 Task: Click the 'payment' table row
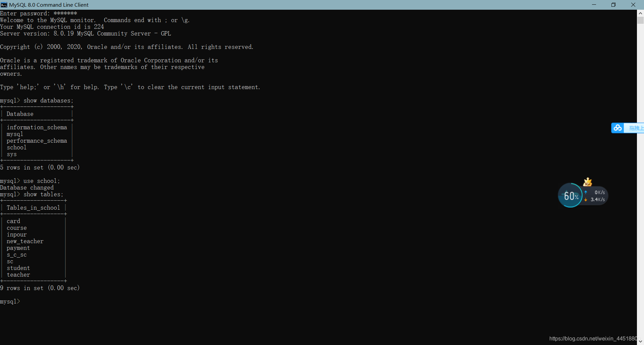[18, 248]
